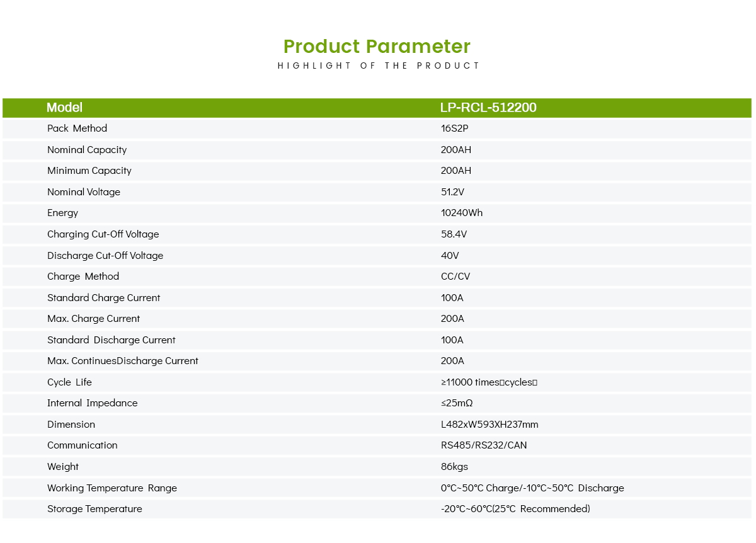Screen dimensions: 756x543
Task: Click the Cycle Life row label
Action: 69,382
